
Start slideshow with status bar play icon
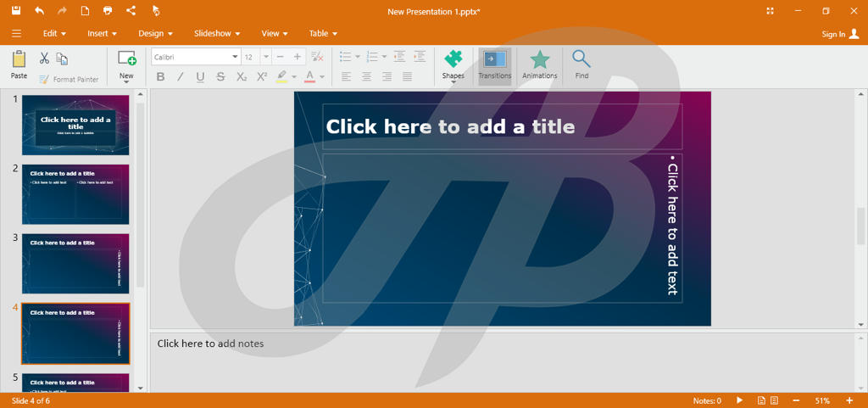coord(739,400)
